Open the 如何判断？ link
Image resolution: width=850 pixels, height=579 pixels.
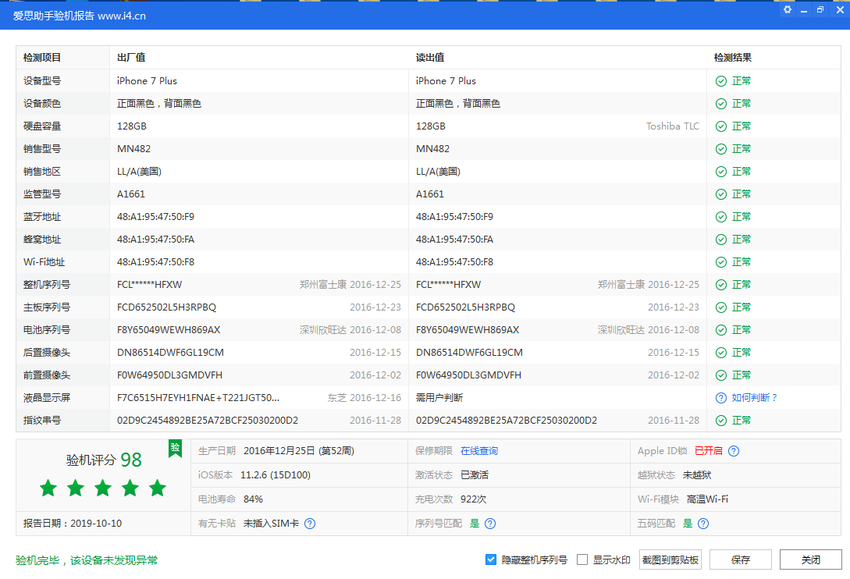[x=755, y=398]
